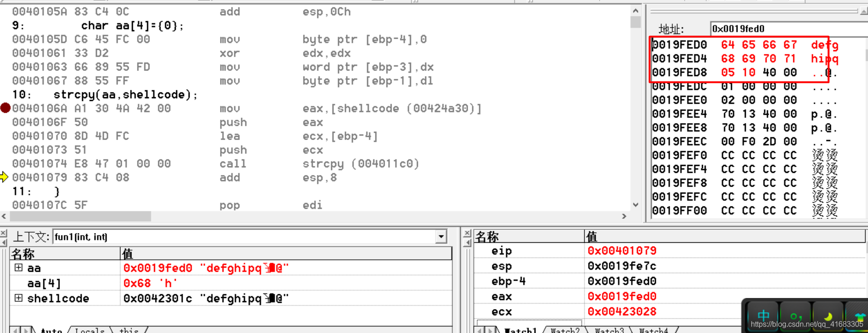868x333 pixels.
Task: Click the eip value 0x00401079
Action: 622,251
